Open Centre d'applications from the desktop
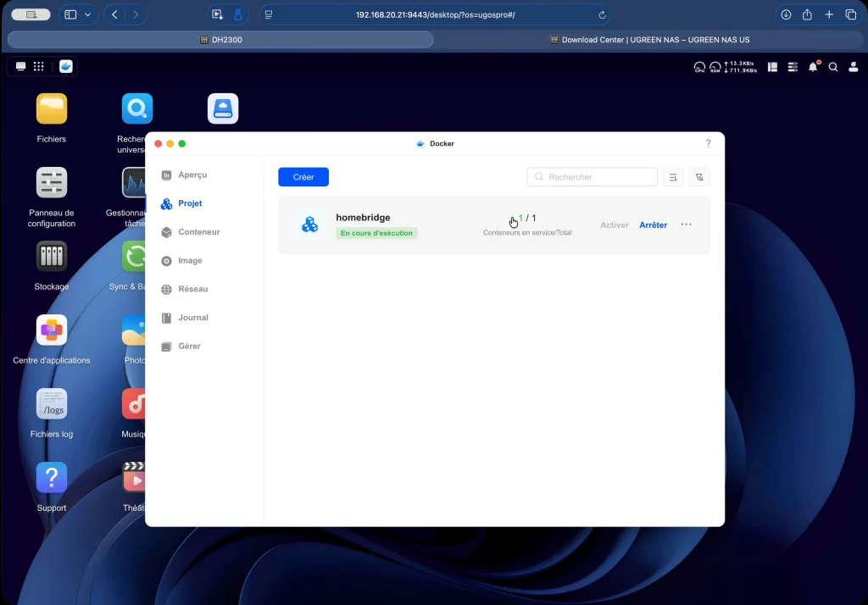Screen dimensions: 868x605 tap(52, 330)
